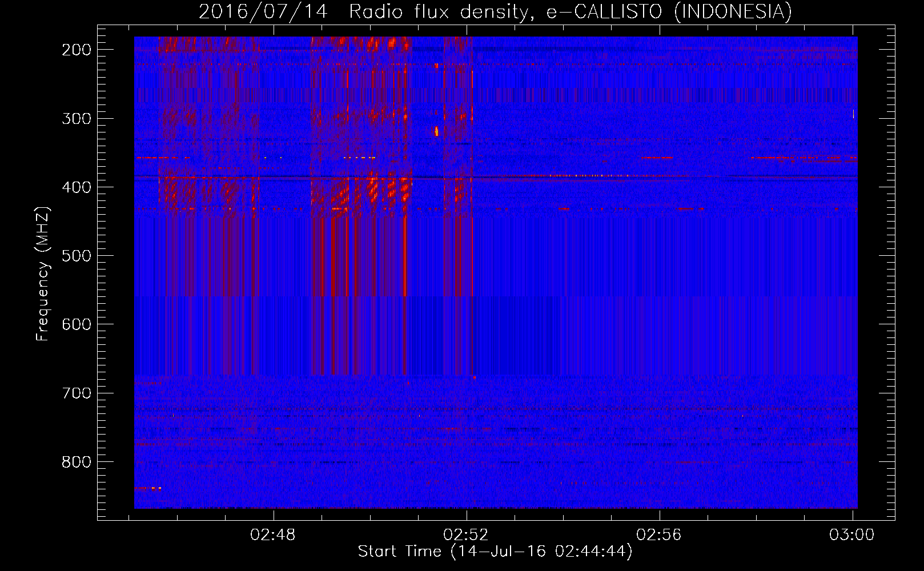The width and height of the screenshot is (924, 571).
Task: Click the plot title '2016/07/14 Radio flux density, e-CALLISTO (INDONESIA)'
Action: 495,12
